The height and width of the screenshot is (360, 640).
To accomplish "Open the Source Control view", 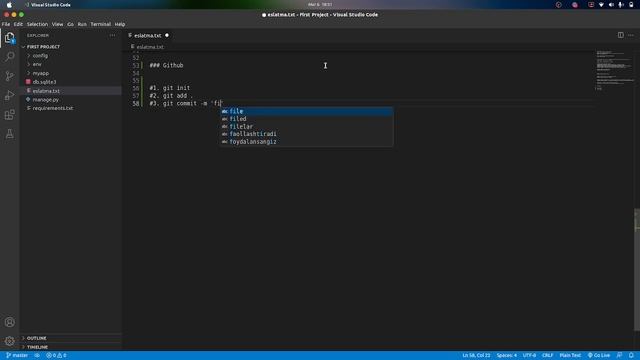I will coord(9,76).
